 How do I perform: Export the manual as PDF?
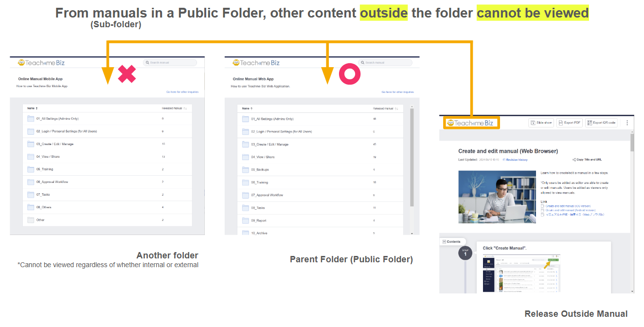pyautogui.click(x=570, y=123)
